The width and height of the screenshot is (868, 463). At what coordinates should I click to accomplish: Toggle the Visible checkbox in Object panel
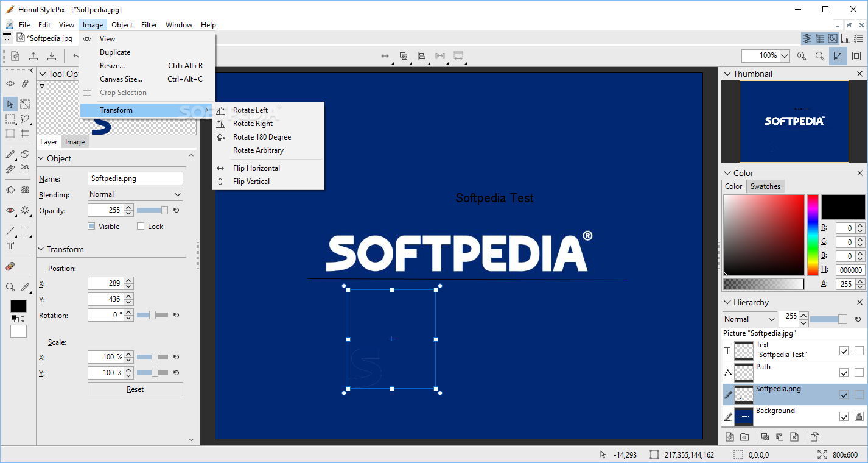(x=91, y=226)
